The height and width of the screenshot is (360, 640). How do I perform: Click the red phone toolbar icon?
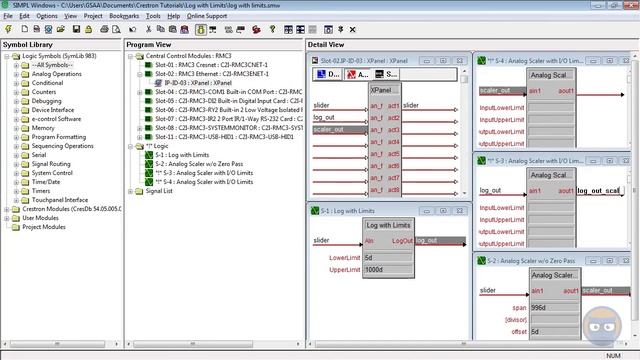click(256, 29)
